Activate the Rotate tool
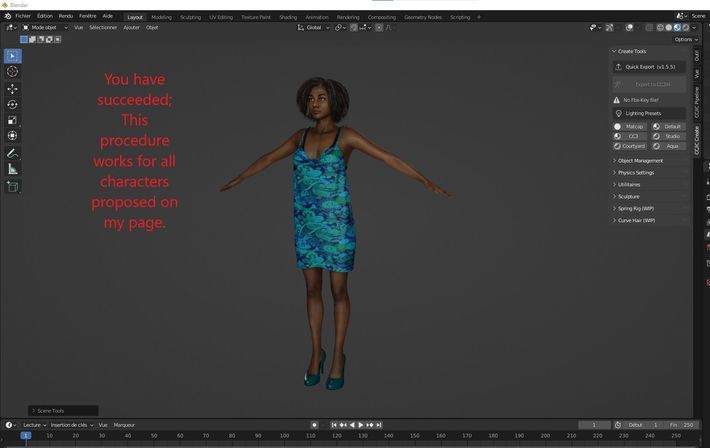 12,104
